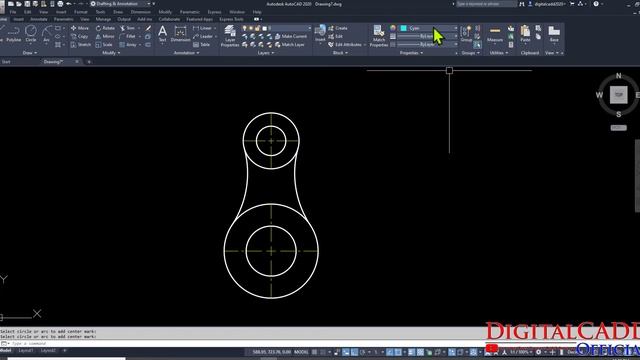Toggle the layer freeze sun icon
Viewport: 640px width, 360px height.
(x=251, y=28)
